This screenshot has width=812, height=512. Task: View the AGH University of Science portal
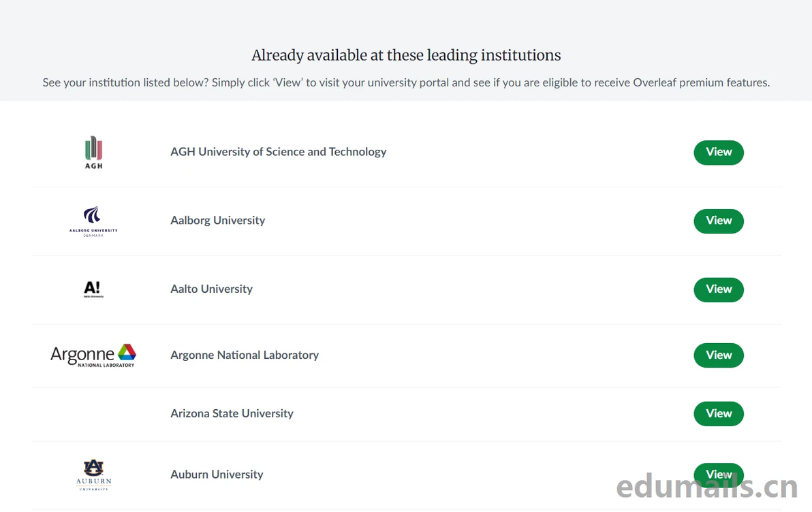pyautogui.click(x=719, y=153)
